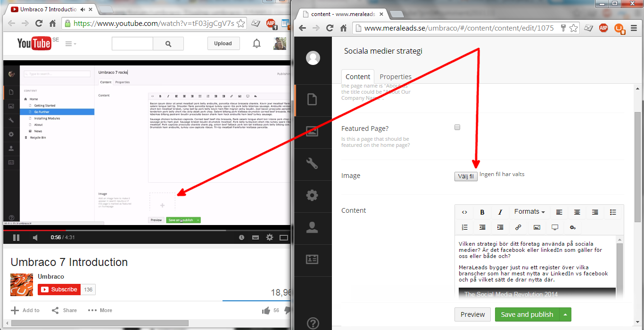This screenshot has height=330, width=644.
Task: Open the Formats dropdown in editor
Action: [529, 212]
